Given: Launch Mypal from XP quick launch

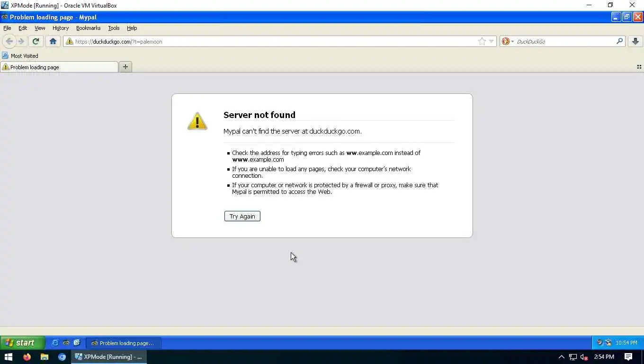Looking at the screenshot, I should tap(66, 343).
